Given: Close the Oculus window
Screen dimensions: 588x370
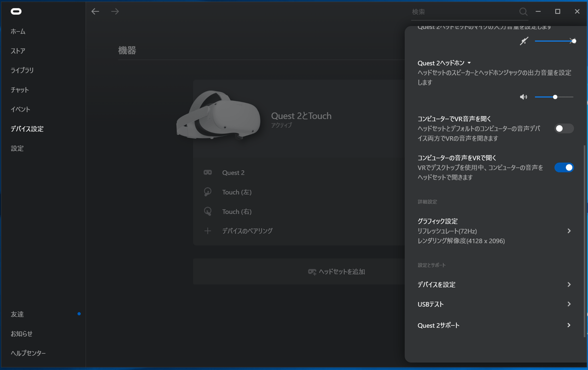Looking at the screenshot, I should point(577,11).
